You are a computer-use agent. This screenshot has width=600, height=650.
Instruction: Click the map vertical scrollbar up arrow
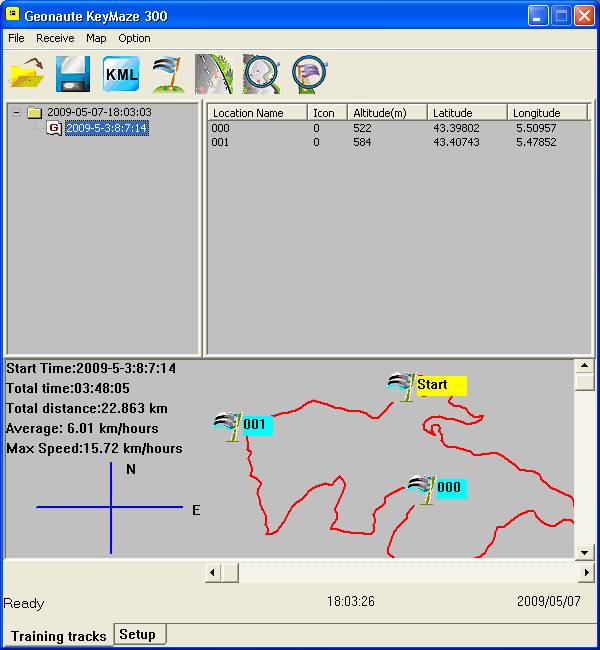[584, 366]
